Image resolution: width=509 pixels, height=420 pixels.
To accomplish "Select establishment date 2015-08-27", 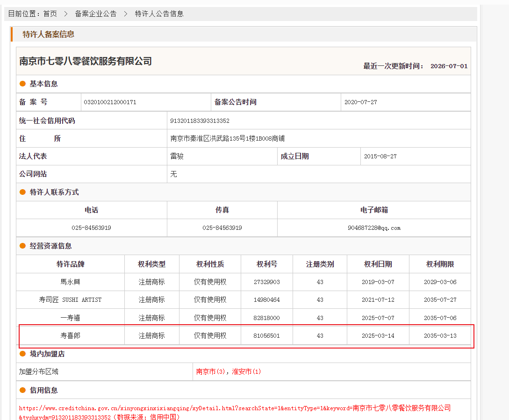I will [380, 157].
